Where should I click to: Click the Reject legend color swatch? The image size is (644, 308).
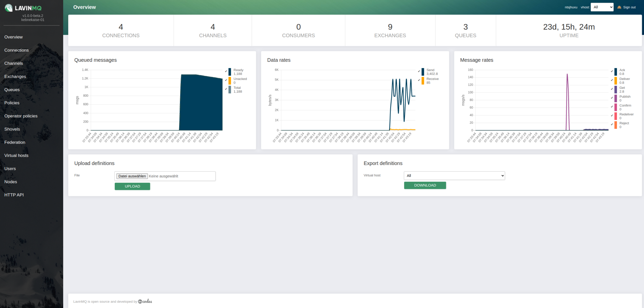[616, 125]
